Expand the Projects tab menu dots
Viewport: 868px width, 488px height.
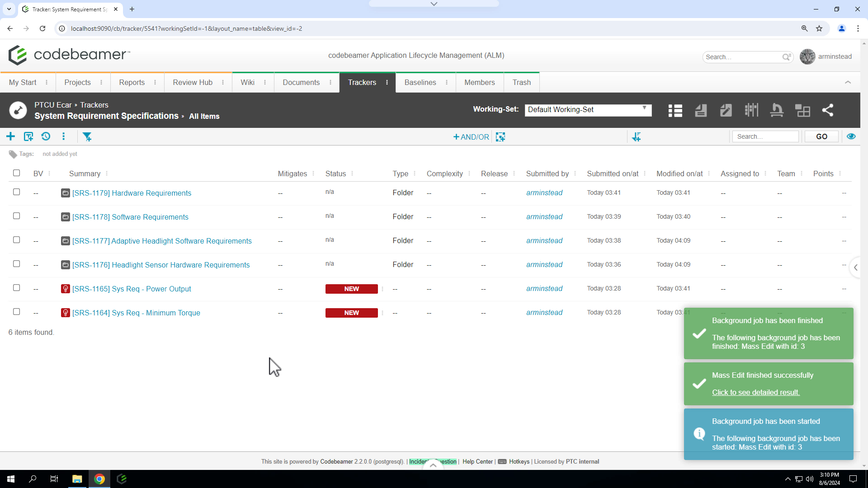(x=101, y=82)
